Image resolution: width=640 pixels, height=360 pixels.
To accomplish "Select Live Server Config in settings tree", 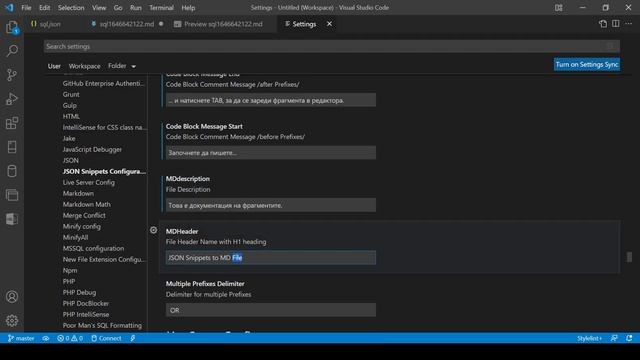I will coord(89,182).
